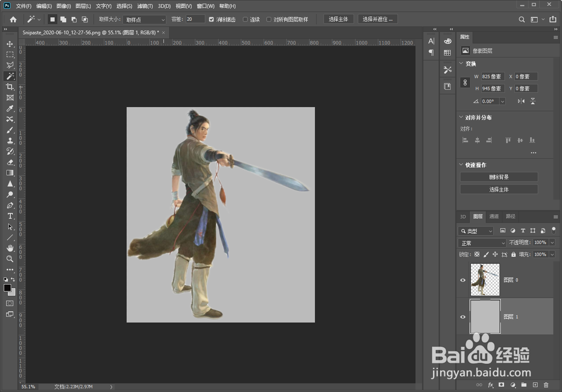Switch to the 通道 tab

pyautogui.click(x=494, y=216)
